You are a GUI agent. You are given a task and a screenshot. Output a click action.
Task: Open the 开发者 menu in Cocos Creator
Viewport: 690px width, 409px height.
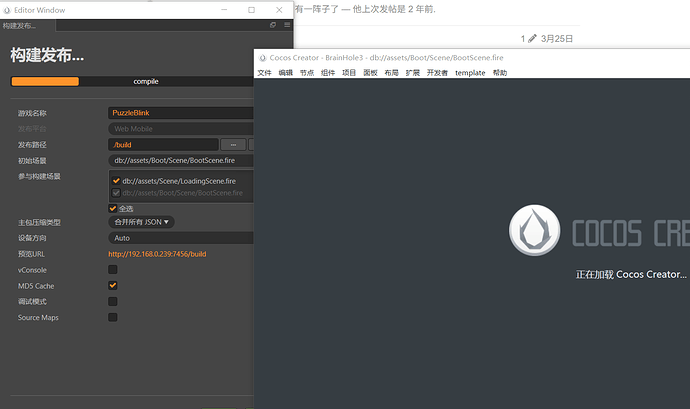point(437,73)
